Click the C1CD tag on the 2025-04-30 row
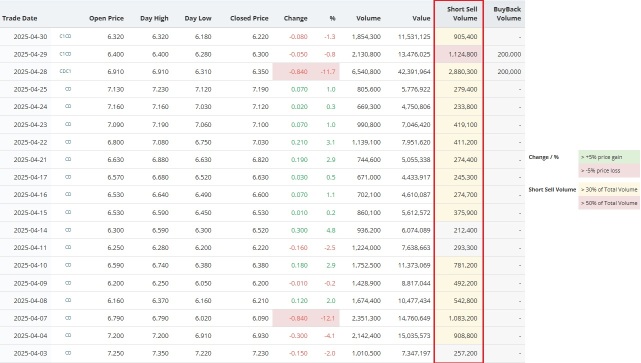This screenshot has width=641, height=363. click(65, 36)
